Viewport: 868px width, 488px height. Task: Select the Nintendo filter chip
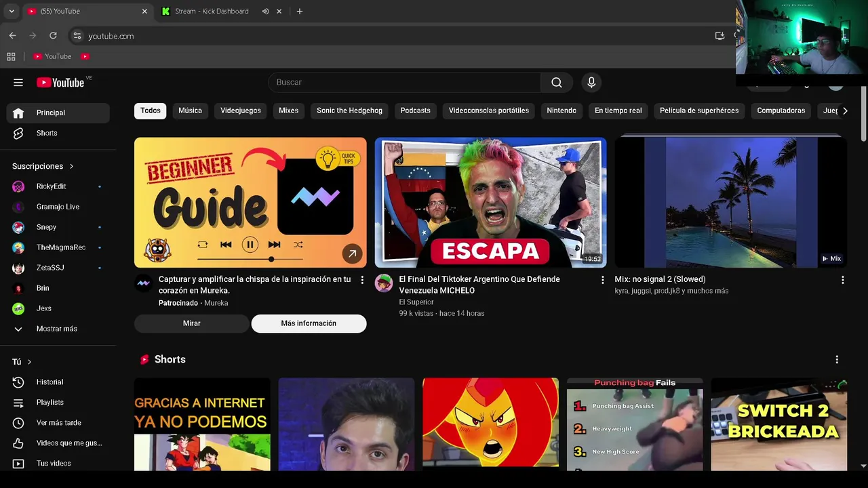561,110
